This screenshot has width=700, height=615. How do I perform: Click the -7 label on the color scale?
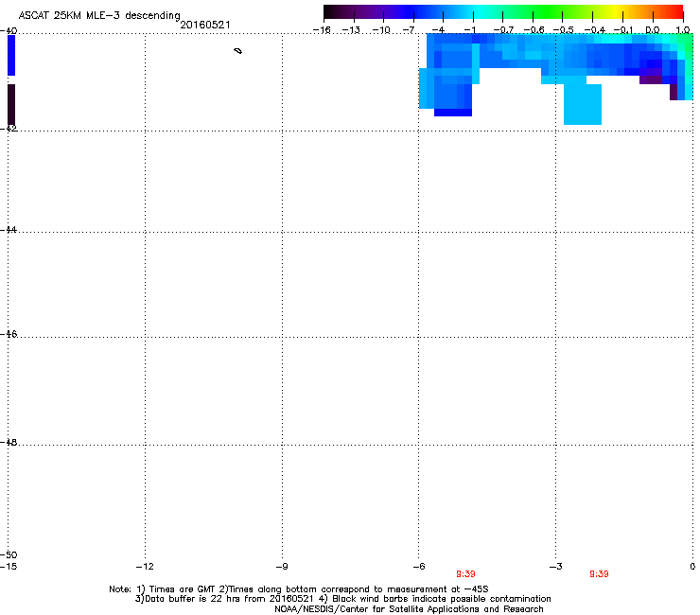(409, 30)
